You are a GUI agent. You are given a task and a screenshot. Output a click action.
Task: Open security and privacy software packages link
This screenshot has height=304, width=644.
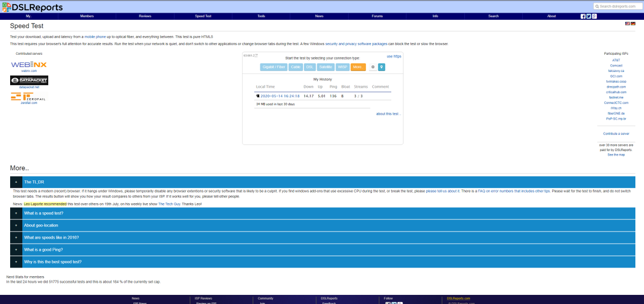coord(356,43)
